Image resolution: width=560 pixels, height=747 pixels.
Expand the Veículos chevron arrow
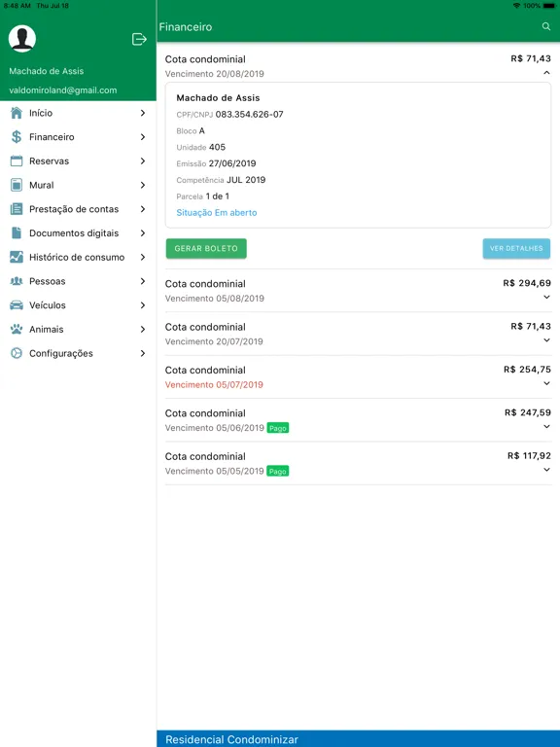143,304
